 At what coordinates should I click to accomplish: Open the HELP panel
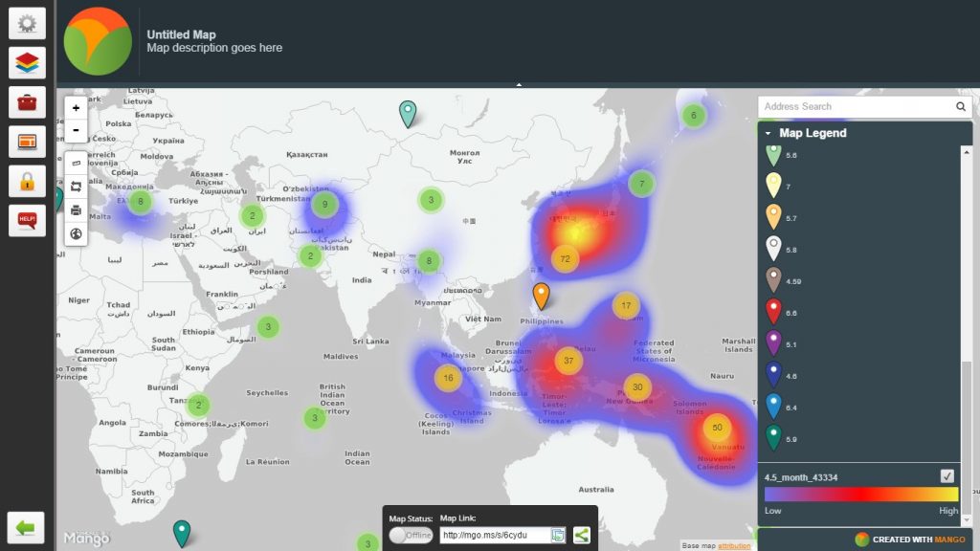26,219
